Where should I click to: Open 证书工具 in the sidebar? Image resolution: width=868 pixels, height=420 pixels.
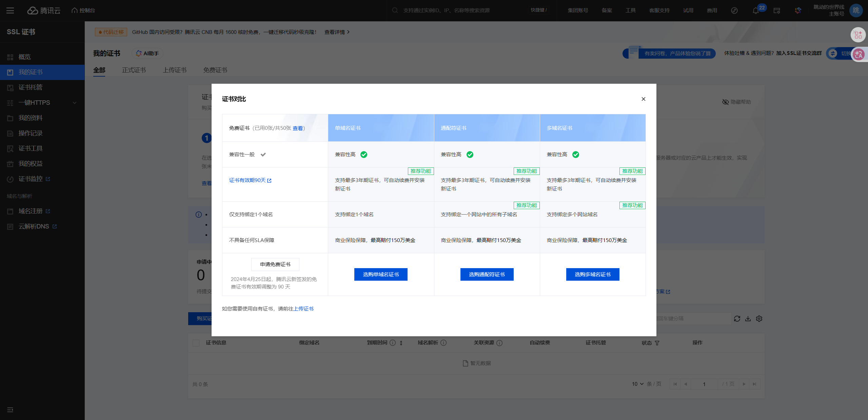42,148
